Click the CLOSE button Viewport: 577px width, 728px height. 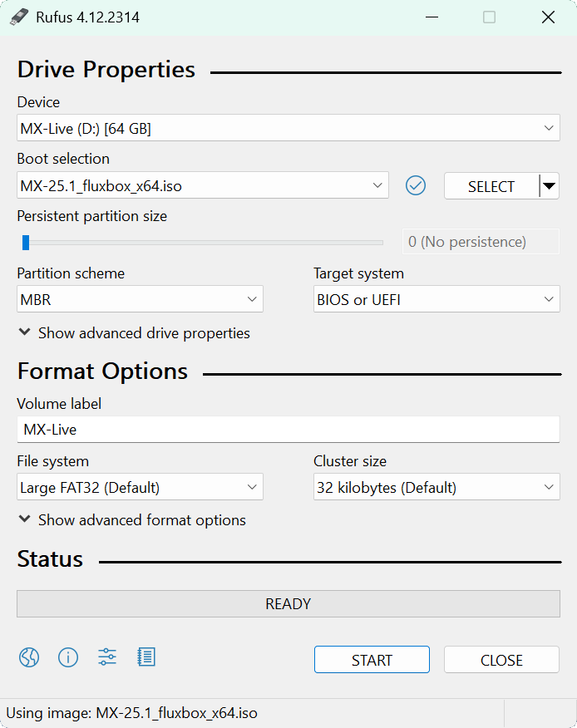(501, 660)
